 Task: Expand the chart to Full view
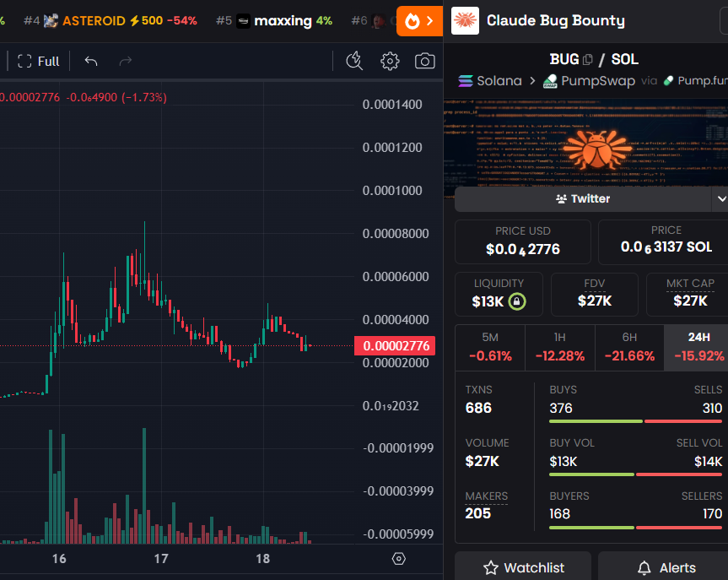[36, 61]
